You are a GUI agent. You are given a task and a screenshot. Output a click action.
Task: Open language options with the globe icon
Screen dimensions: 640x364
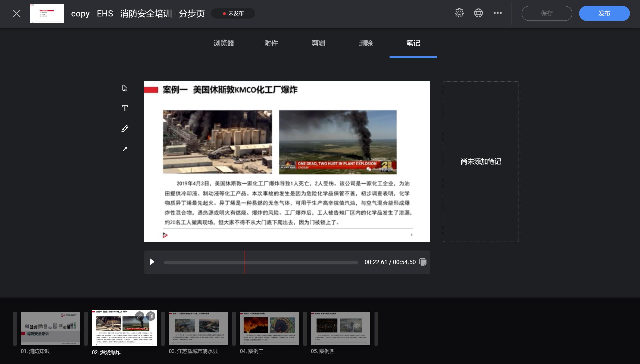[478, 13]
